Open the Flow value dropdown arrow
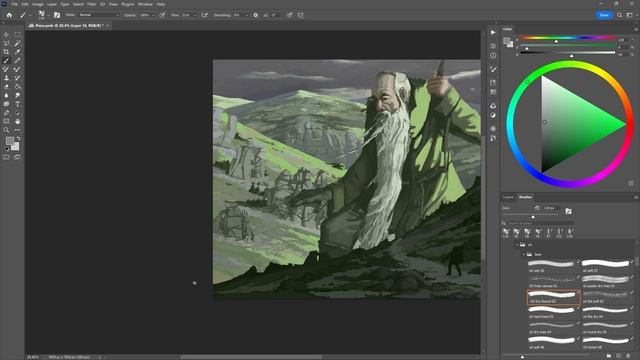Screen dimensions: 640x360 [195, 15]
